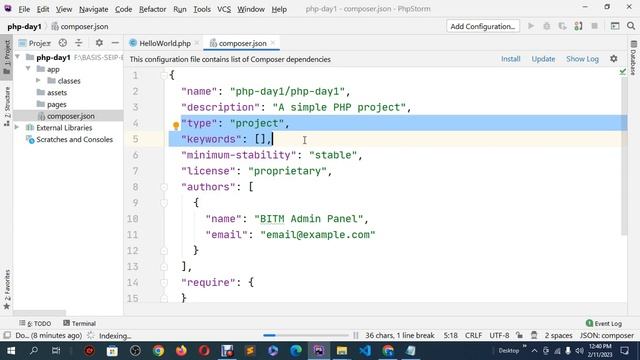Open the TODO tool window
The image size is (640, 360).
[35, 323]
